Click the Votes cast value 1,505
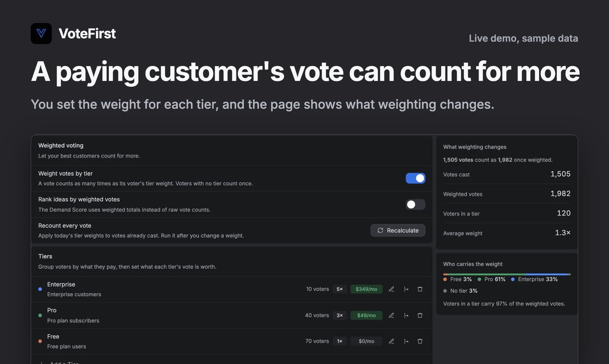Viewport: 609px width, 364px height. click(561, 174)
